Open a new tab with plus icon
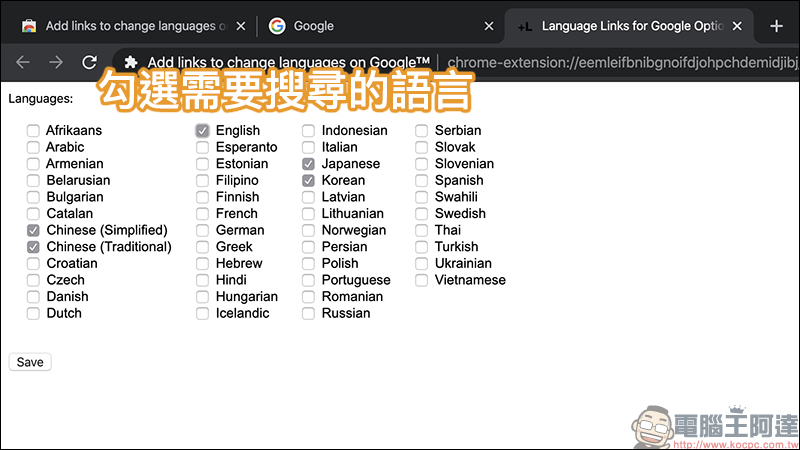 pyautogui.click(x=776, y=26)
